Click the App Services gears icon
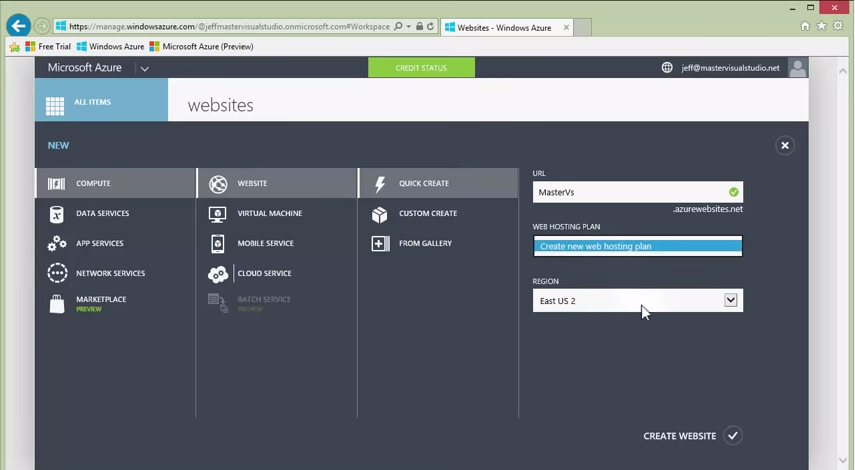The height and width of the screenshot is (470, 855). point(57,244)
